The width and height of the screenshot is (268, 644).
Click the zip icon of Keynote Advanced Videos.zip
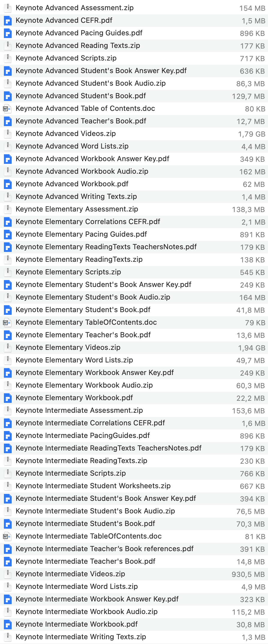point(7,134)
